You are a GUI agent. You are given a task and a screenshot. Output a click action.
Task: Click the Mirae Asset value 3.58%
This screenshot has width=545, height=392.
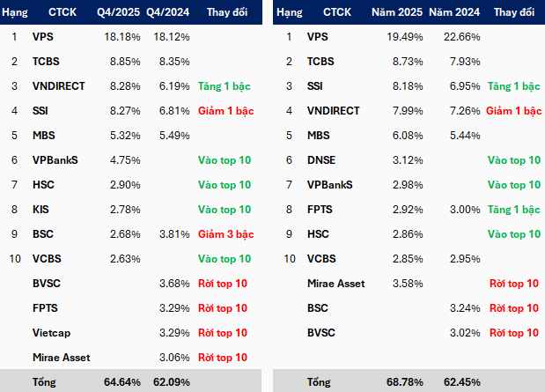click(405, 284)
